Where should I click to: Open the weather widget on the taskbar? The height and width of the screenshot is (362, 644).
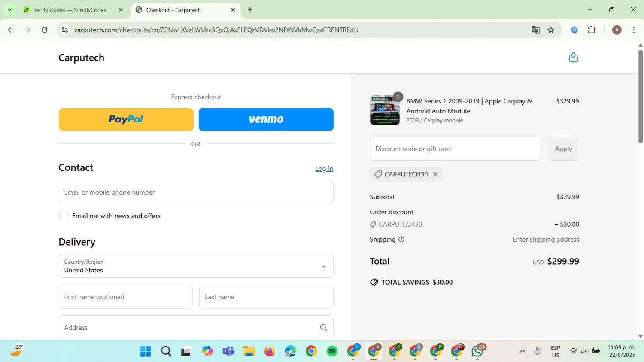[16, 351]
